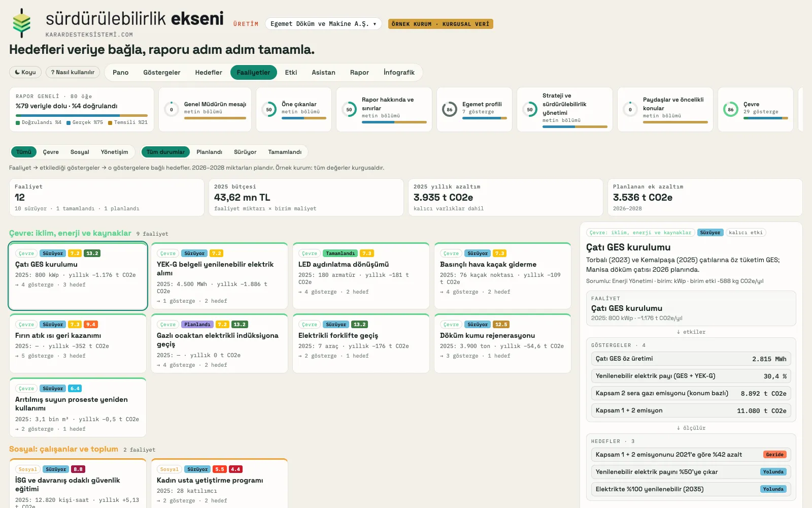The height and width of the screenshot is (508, 812).
Task: Open the Paydaşlar ve öncelikli konular card
Action: pyautogui.click(x=665, y=109)
